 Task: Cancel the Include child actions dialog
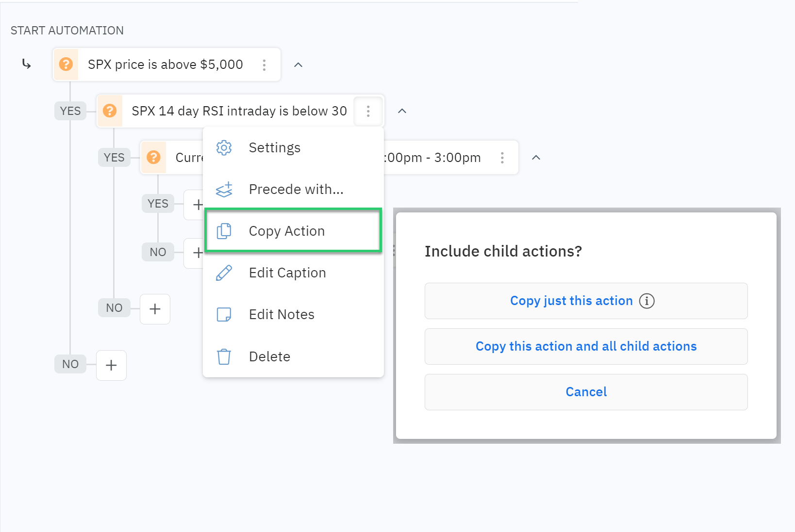[586, 392]
